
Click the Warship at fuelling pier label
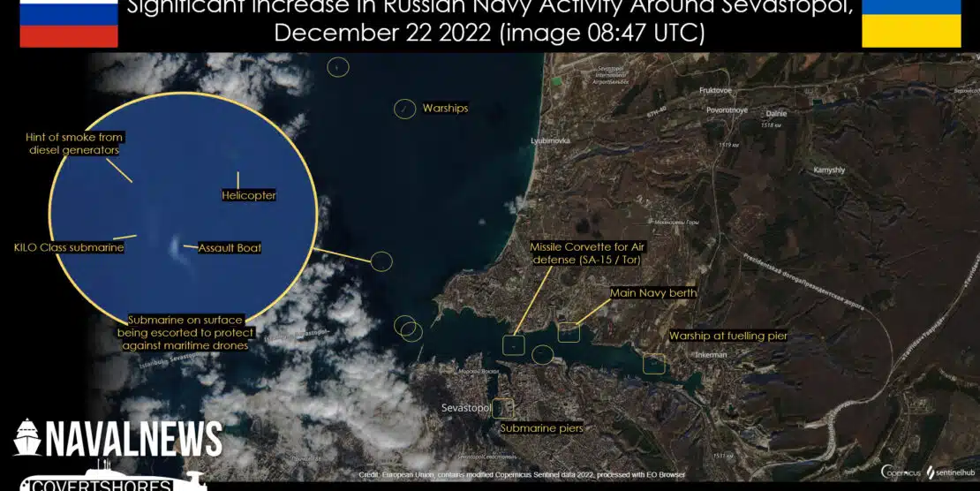pos(727,336)
